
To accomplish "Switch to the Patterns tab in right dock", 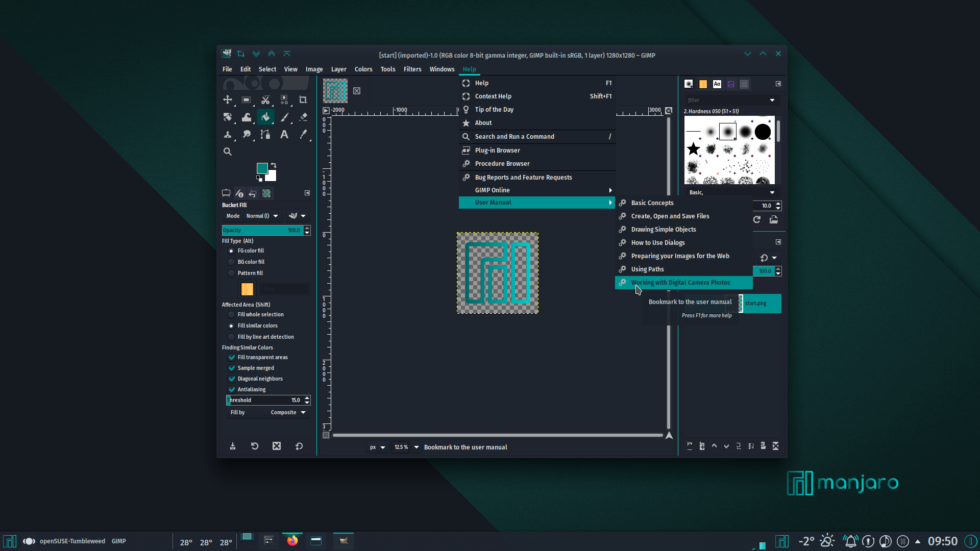I will pos(703,84).
